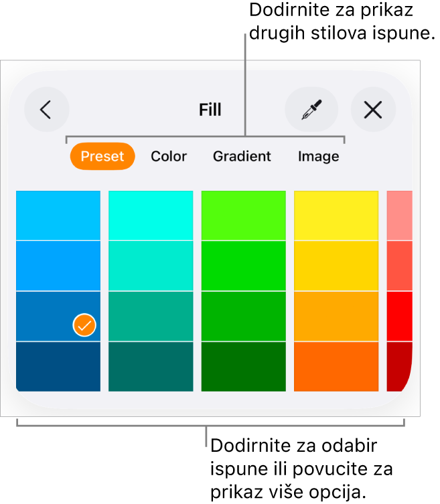This screenshot has height=504, width=440.
Task: Select the medium teal green swatch
Action: (x=151, y=316)
